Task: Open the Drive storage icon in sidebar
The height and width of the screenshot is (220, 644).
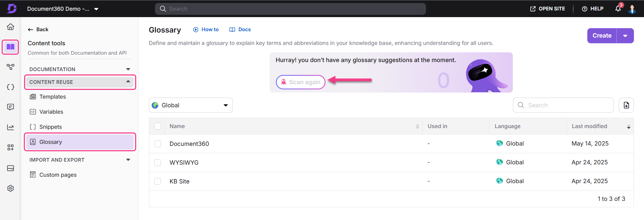Action: [10, 168]
